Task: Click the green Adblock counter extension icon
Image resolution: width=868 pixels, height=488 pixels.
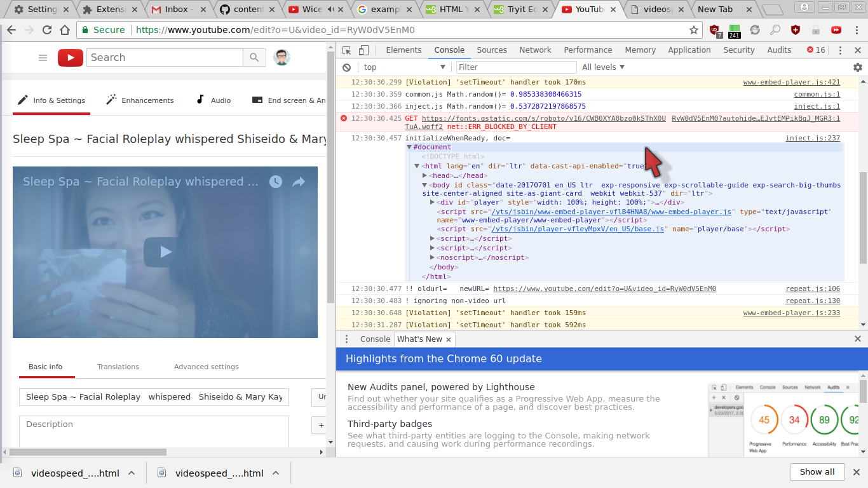Action: click(x=735, y=29)
